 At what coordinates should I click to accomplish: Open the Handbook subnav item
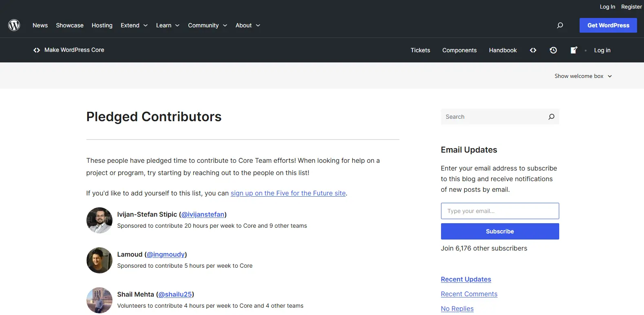click(503, 50)
